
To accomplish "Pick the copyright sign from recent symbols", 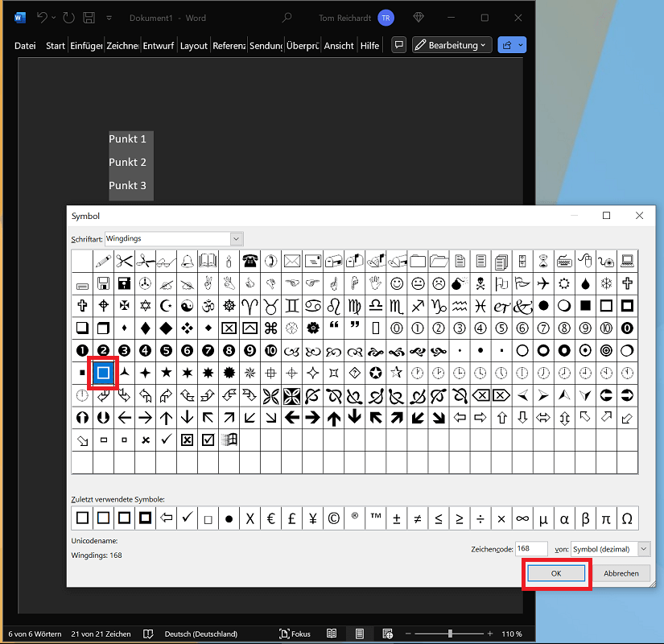I will click(x=334, y=518).
